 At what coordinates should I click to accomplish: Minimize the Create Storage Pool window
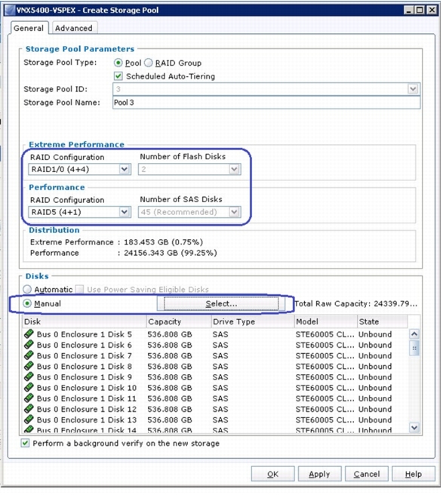point(408,10)
